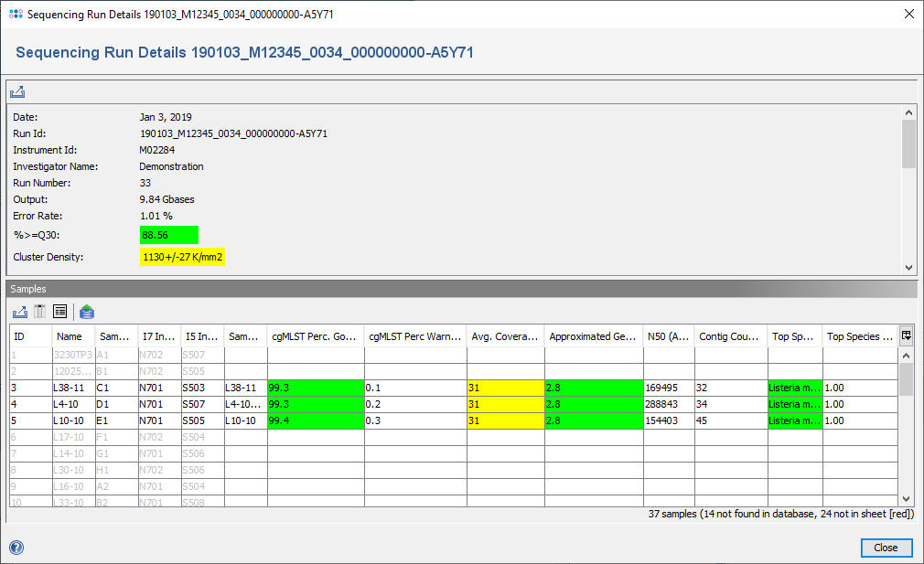
Task: Click the export icon above run details
Action: (17, 92)
